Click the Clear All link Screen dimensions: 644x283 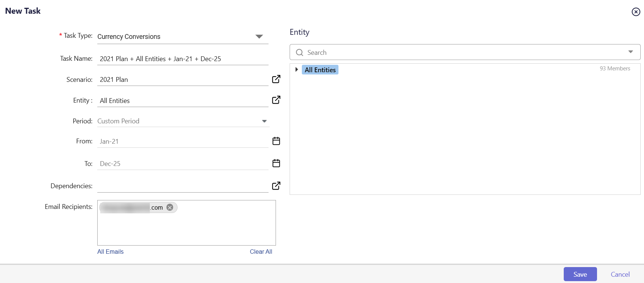pos(261,252)
